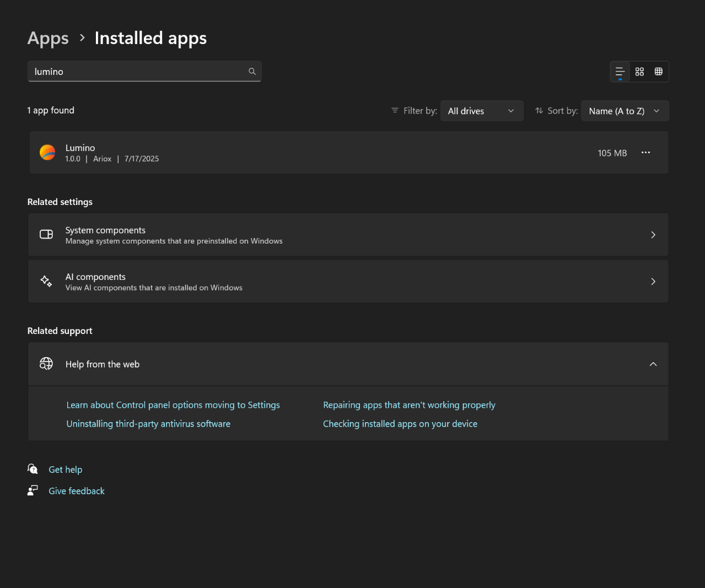Click the Lumino app icon
705x588 pixels.
[47, 152]
